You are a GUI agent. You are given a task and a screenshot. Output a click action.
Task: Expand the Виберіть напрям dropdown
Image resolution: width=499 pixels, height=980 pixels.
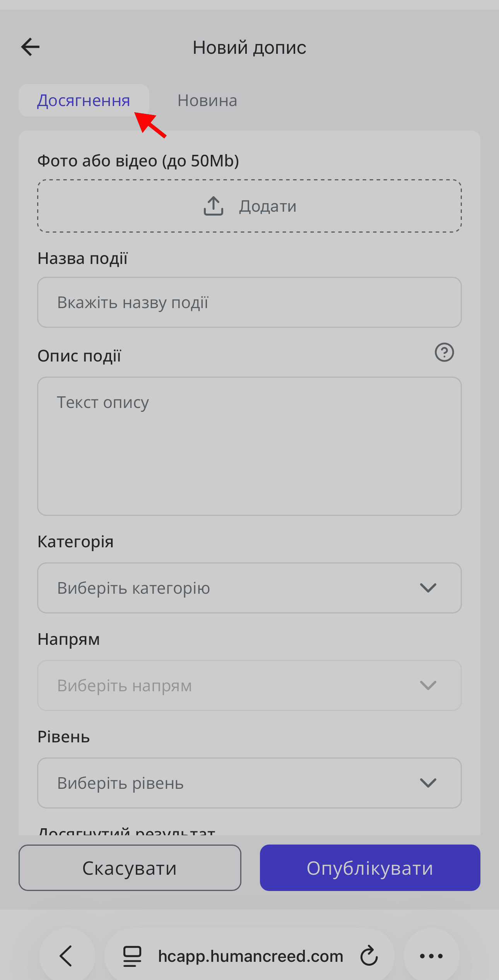pyautogui.click(x=249, y=685)
